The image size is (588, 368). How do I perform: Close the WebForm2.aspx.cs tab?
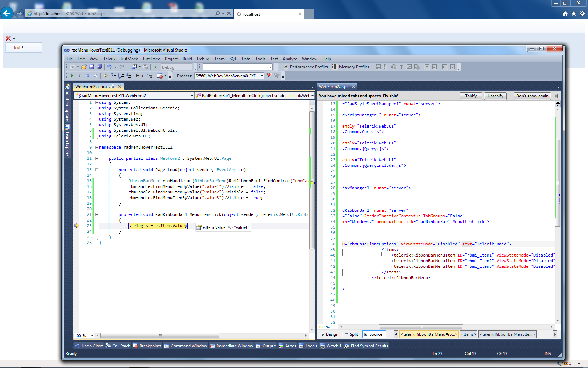pyautogui.click(x=120, y=87)
